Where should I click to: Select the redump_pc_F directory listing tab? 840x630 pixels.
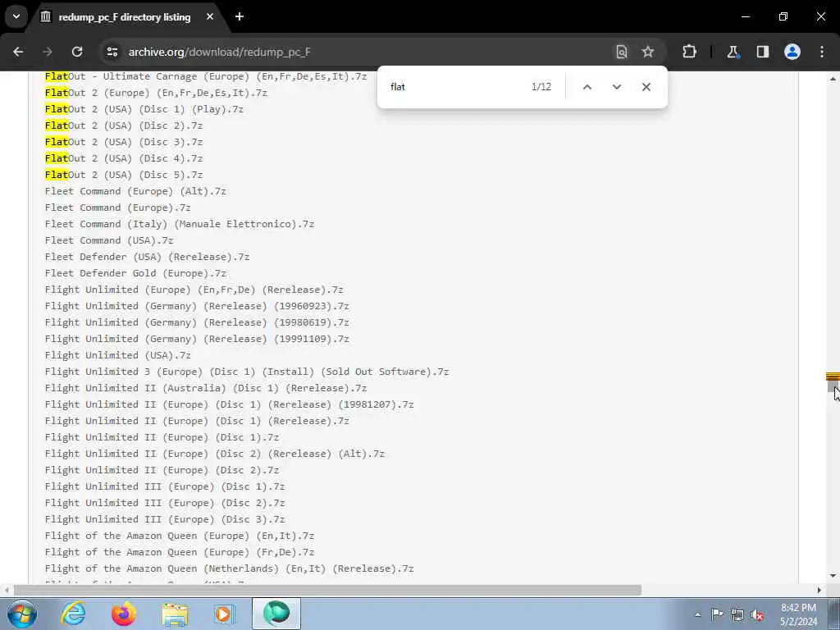[125, 17]
